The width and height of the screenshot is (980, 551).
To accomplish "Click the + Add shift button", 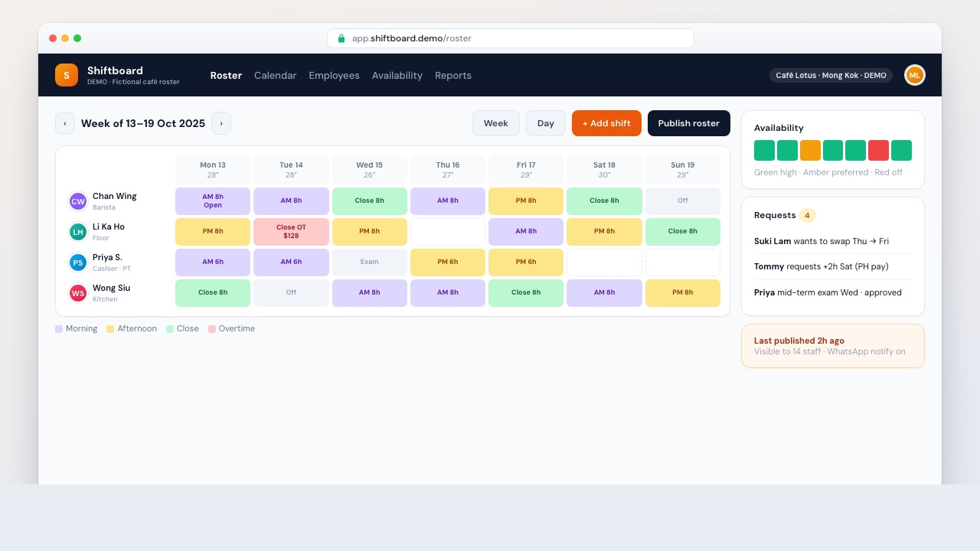I will pyautogui.click(x=606, y=123).
